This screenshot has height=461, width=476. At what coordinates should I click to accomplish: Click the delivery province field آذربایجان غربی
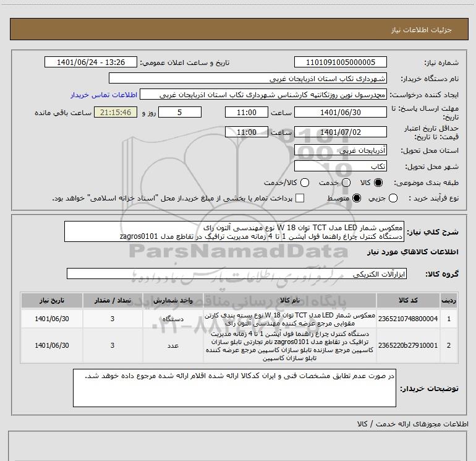pyautogui.click(x=340, y=150)
